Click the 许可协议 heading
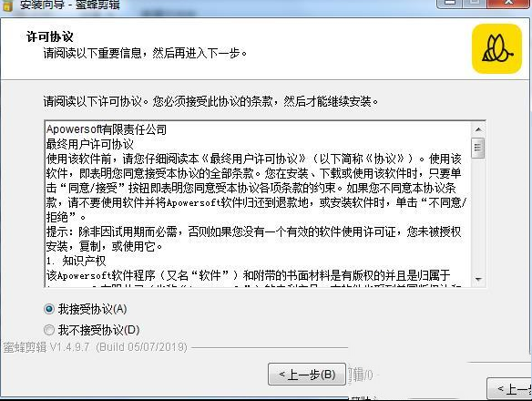532x401 pixels. (50, 36)
